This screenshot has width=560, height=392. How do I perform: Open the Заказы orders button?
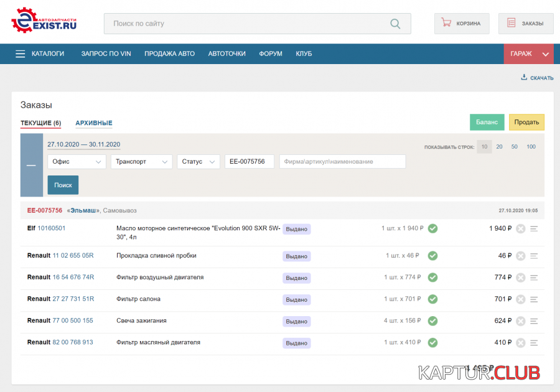(x=526, y=24)
